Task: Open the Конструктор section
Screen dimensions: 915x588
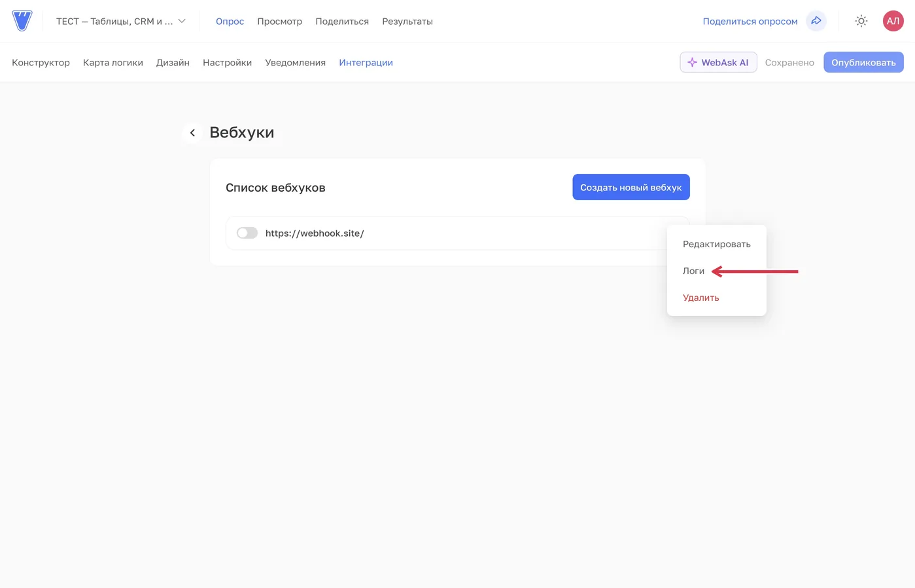Action: (41, 62)
